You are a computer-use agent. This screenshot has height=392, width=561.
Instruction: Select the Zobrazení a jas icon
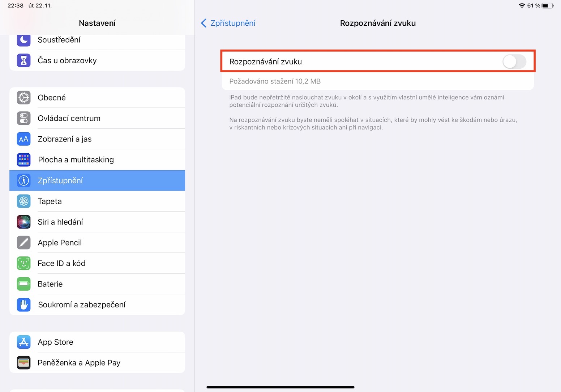tap(24, 139)
